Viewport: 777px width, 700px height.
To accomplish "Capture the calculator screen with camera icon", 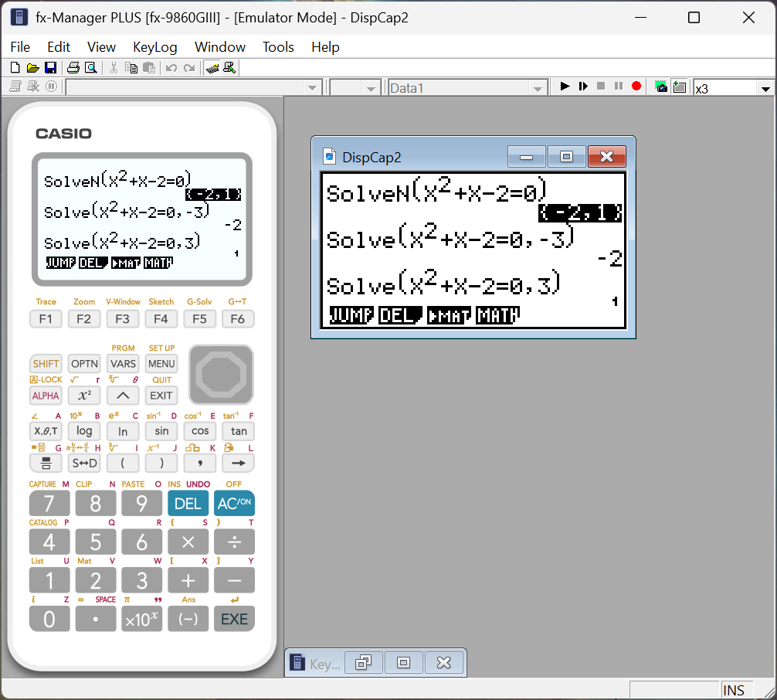I will click(x=661, y=87).
